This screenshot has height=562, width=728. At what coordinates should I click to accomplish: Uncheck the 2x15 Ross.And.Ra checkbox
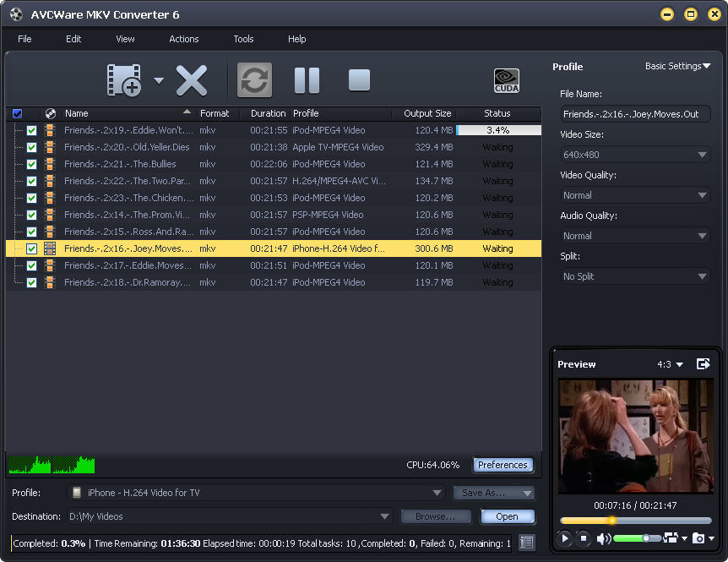coord(31,232)
